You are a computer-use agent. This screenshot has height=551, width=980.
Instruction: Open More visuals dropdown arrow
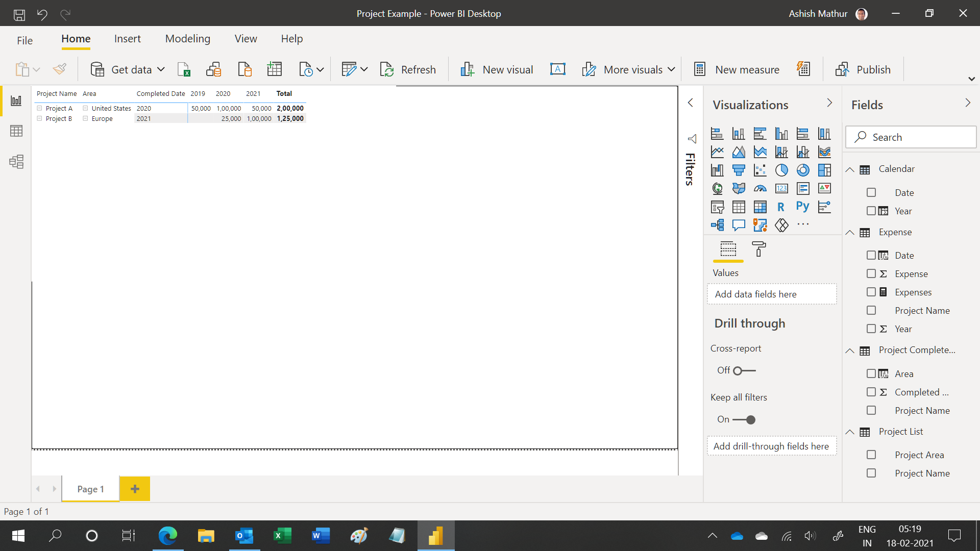click(x=671, y=69)
